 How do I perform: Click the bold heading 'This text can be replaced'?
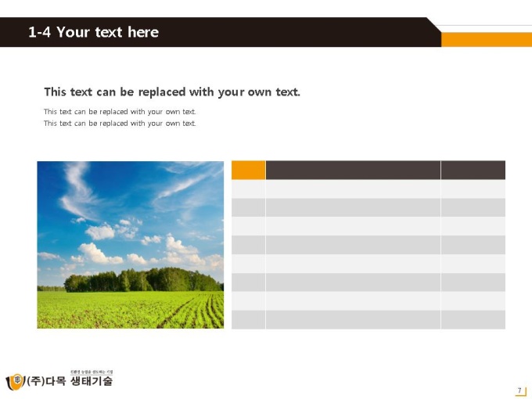pyautogui.click(x=172, y=92)
